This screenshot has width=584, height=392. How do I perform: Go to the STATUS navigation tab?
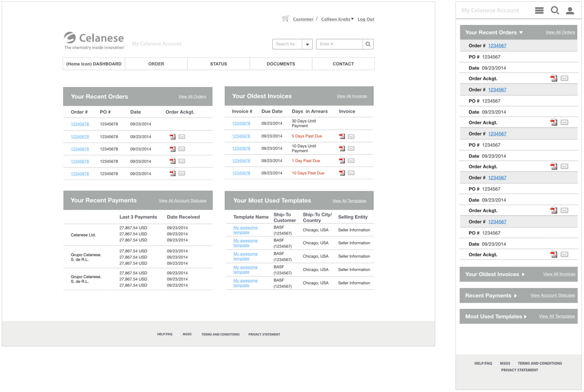pyautogui.click(x=218, y=64)
